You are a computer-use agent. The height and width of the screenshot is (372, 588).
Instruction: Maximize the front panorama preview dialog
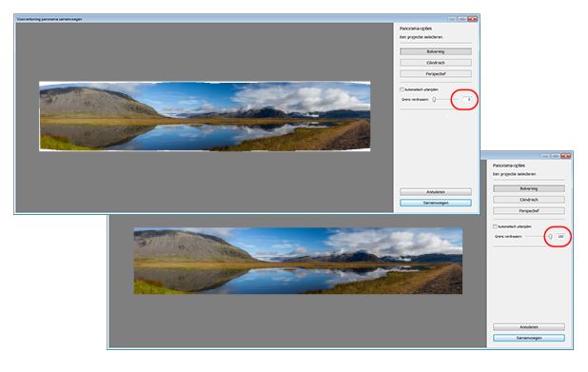pos(462,19)
